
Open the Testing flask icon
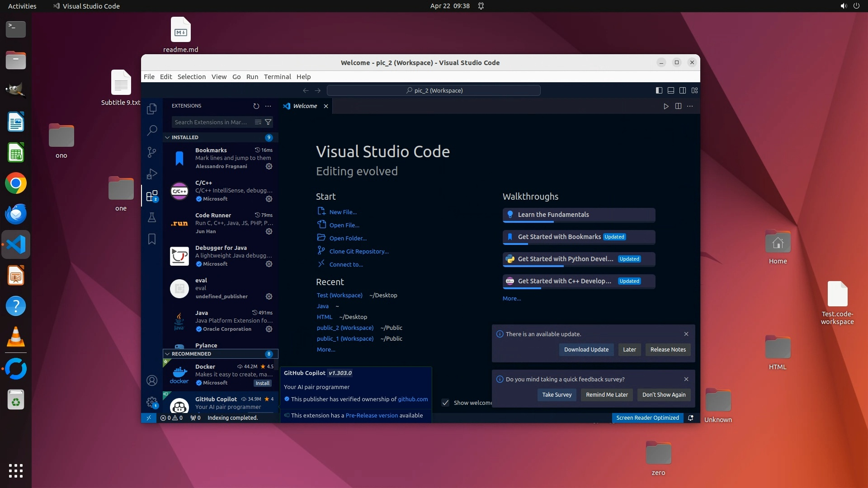pos(152,217)
